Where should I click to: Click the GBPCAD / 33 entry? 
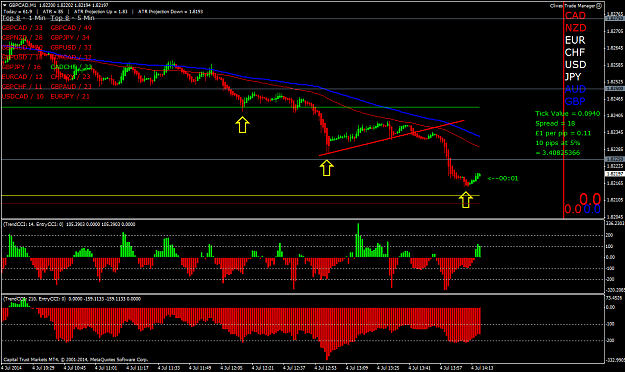[x=22, y=28]
